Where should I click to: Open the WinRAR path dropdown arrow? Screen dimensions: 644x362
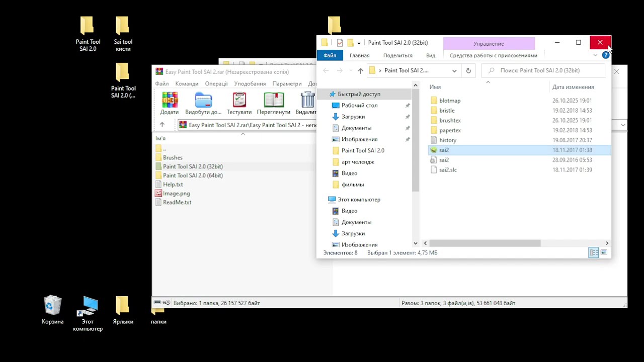[623, 125]
